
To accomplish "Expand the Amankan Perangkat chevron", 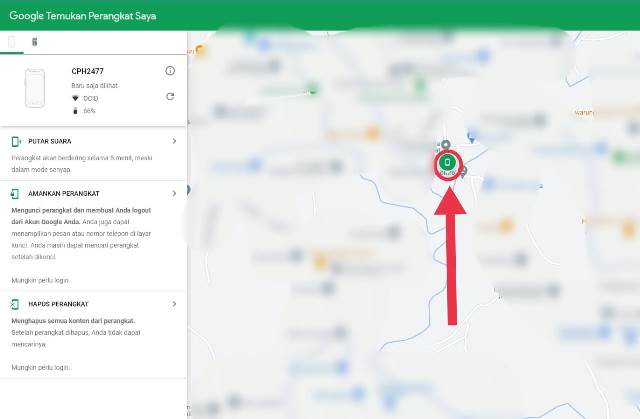I will click(x=174, y=193).
